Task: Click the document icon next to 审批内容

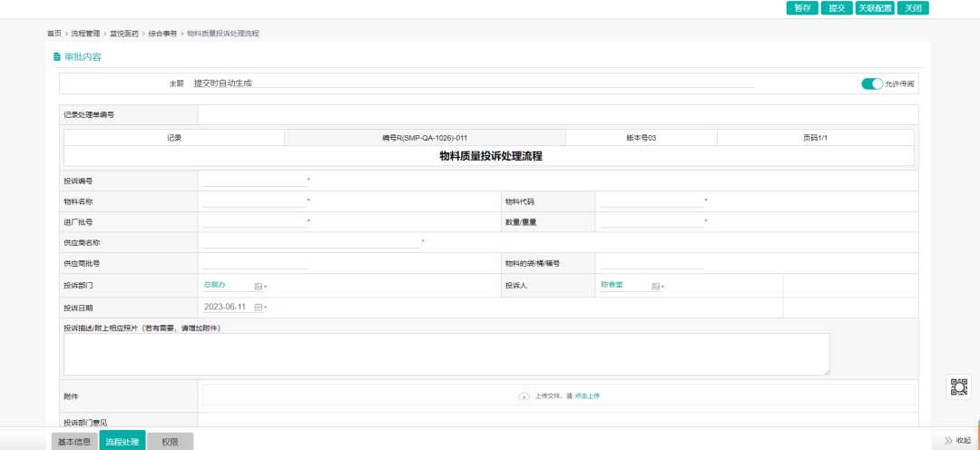Action: click(x=57, y=57)
